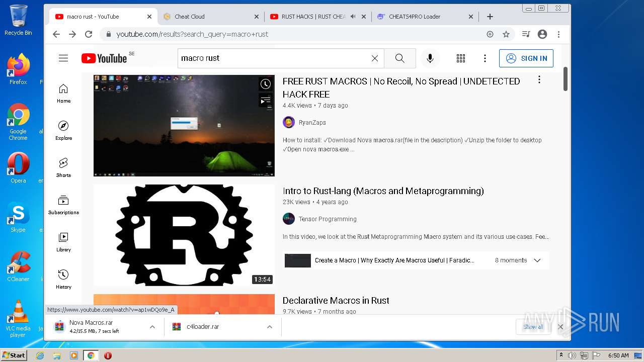644x362 pixels.
Task: Click the Rust logo video thumbnail
Action: (x=184, y=235)
